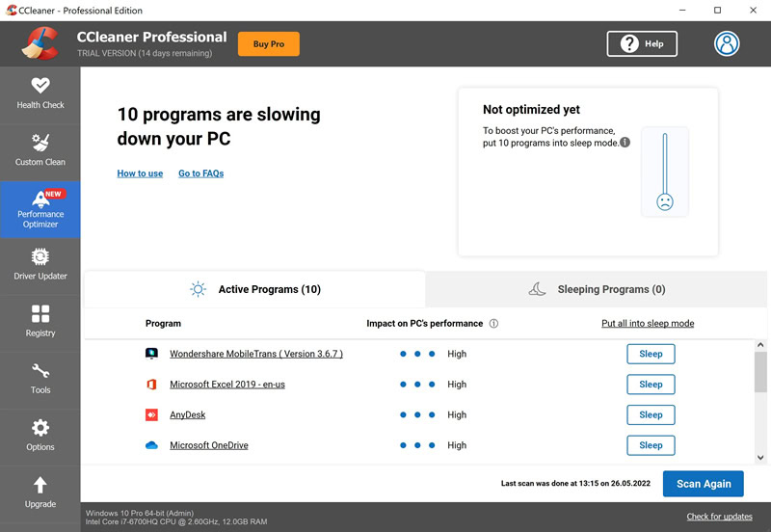Image resolution: width=771 pixels, height=532 pixels.
Task: Open the How to use link
Action: (x=140, y=173)
